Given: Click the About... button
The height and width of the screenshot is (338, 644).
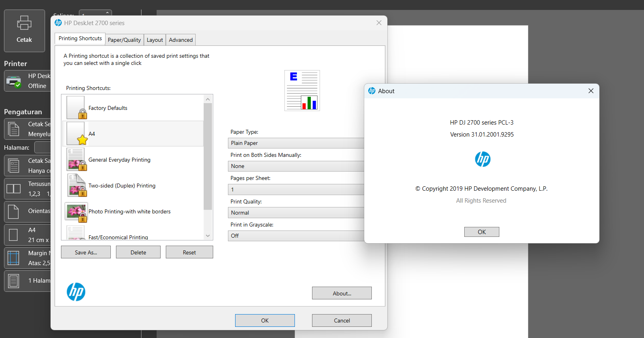Looking at the screenshot, I should [342, 293].
